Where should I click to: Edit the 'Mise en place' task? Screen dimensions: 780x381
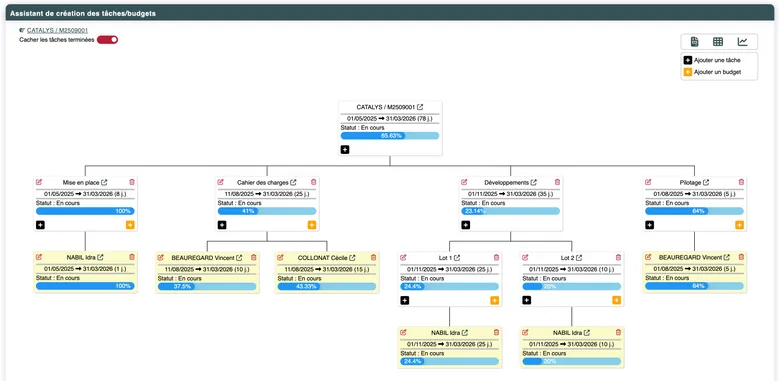[39, 182]
